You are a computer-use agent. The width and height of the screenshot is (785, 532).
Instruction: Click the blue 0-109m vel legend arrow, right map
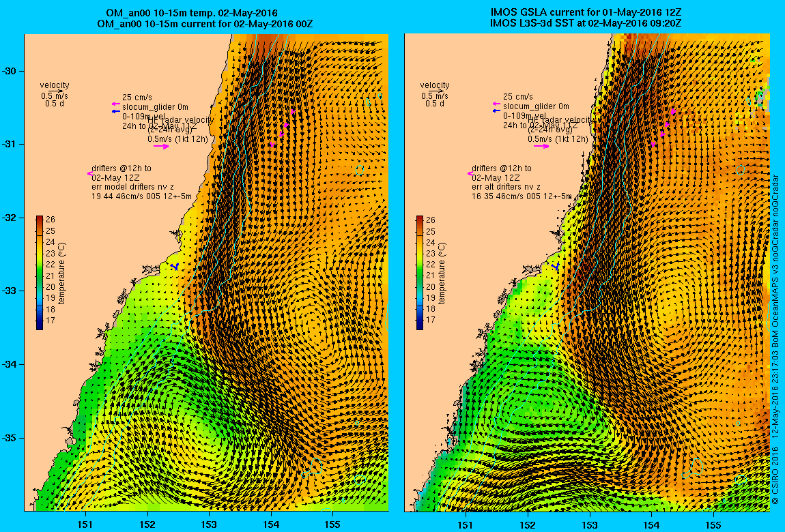coord(496,110)
